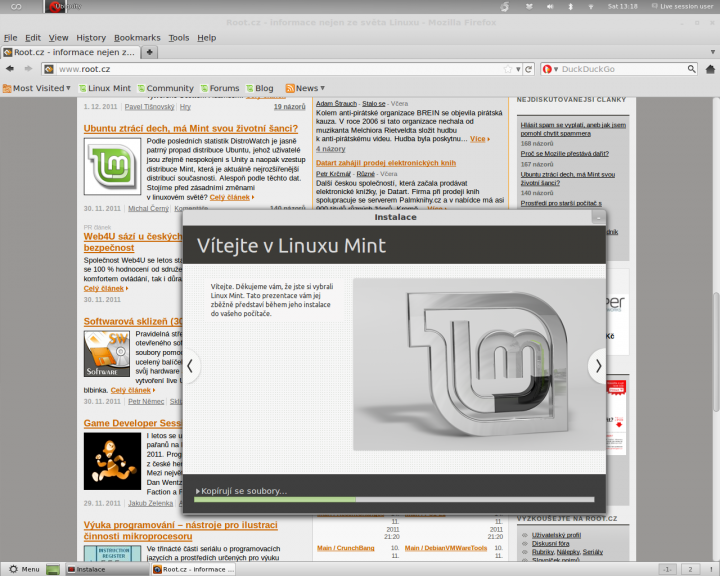The image size is (720, 576).
Task: Open the Web4U sází article headline
Action: (133, 242)
